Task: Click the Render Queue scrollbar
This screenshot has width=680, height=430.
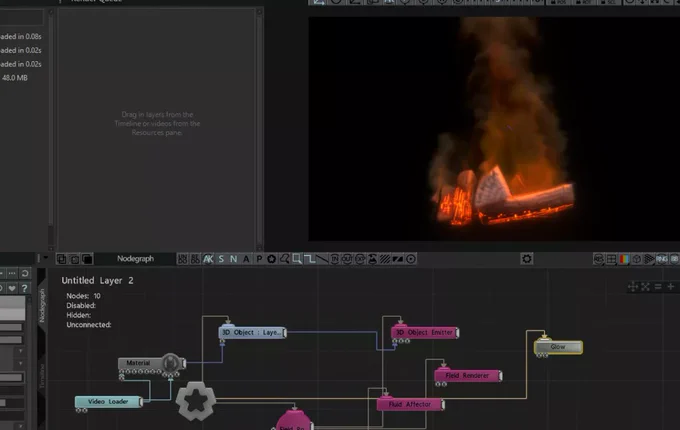Action: pyautogui.click(x=259, y=129)
